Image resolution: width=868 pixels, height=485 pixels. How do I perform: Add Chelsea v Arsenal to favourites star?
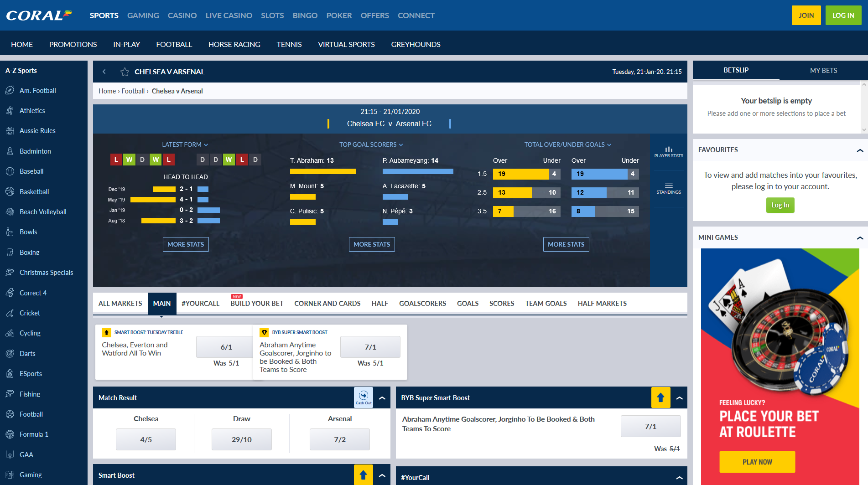coord(125,72)
